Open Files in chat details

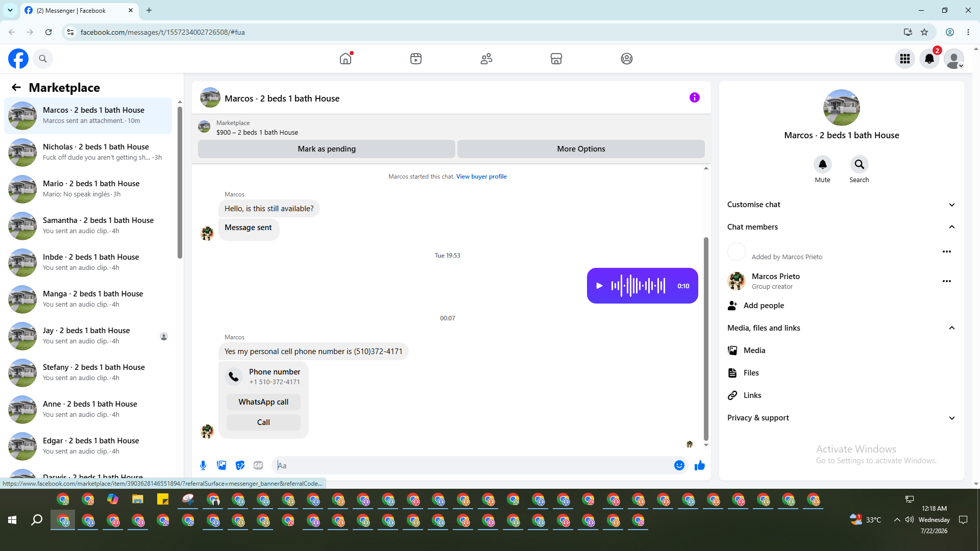(841, 373)
